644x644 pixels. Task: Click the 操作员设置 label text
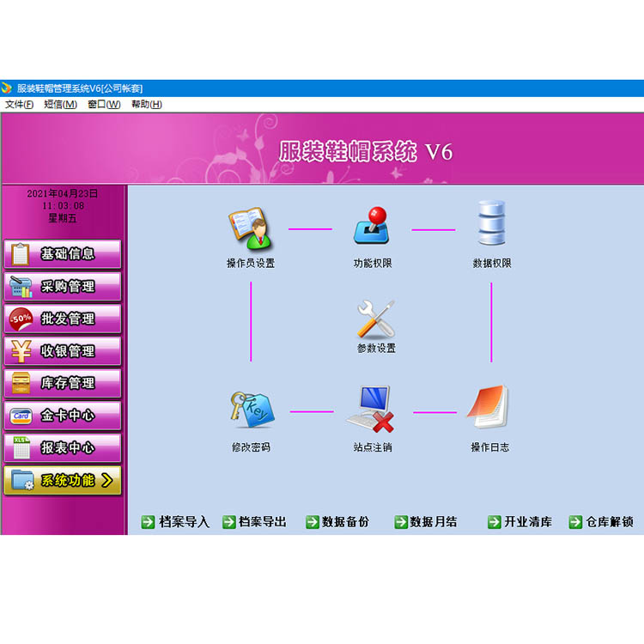coord(251,264)
